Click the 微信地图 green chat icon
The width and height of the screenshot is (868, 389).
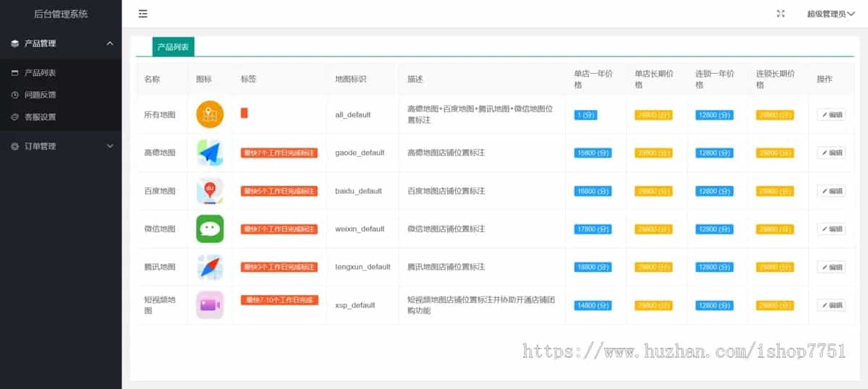click(210, 228)
